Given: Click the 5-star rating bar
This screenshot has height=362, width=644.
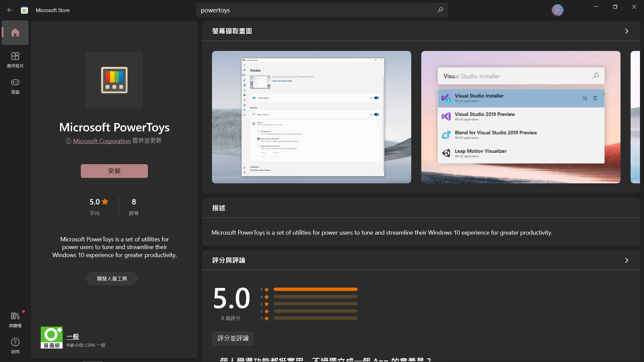Looking at the screenshot, I should point(316,289).
